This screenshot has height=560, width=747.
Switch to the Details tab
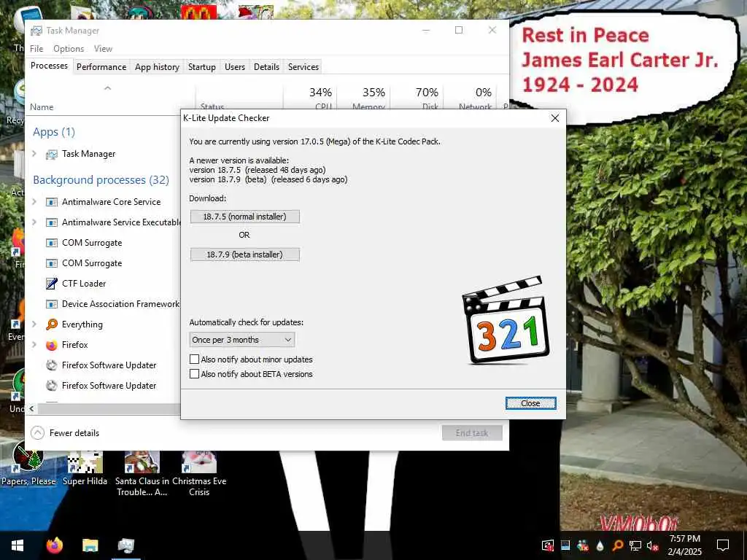pos(266,67)
